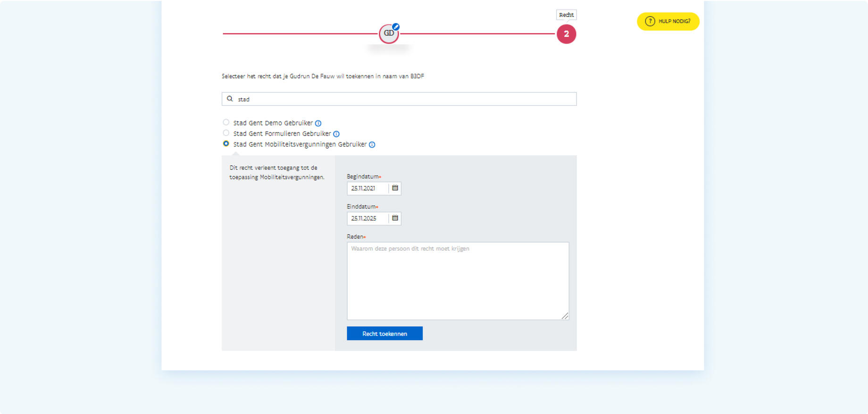Select the GD user step circle

(389, 34)
